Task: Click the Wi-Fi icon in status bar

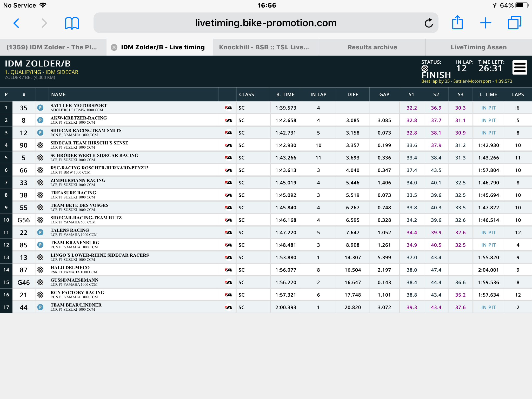Action: [x=43, y=5]
